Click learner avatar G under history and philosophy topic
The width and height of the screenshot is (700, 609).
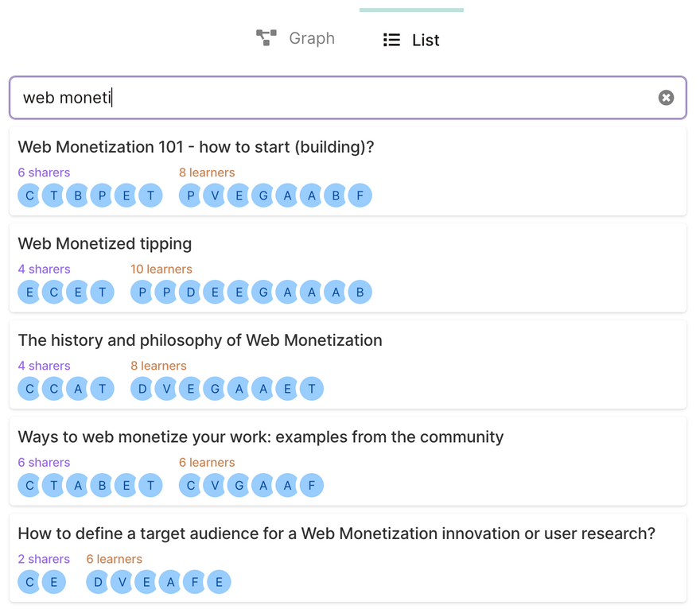click(215, 389)
